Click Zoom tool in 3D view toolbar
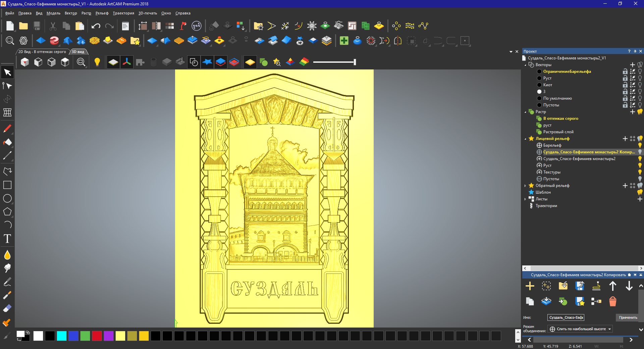 click(x=81, y=62)
